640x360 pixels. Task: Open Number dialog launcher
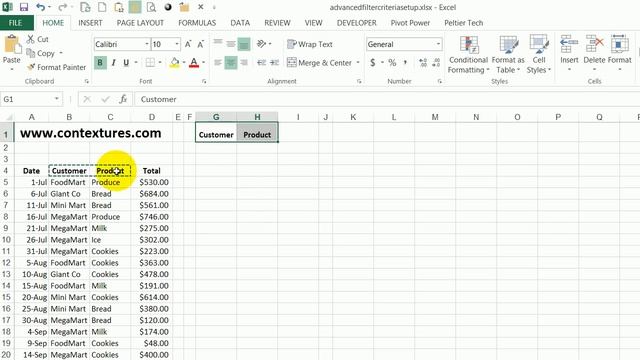click(x=440, y=81)
